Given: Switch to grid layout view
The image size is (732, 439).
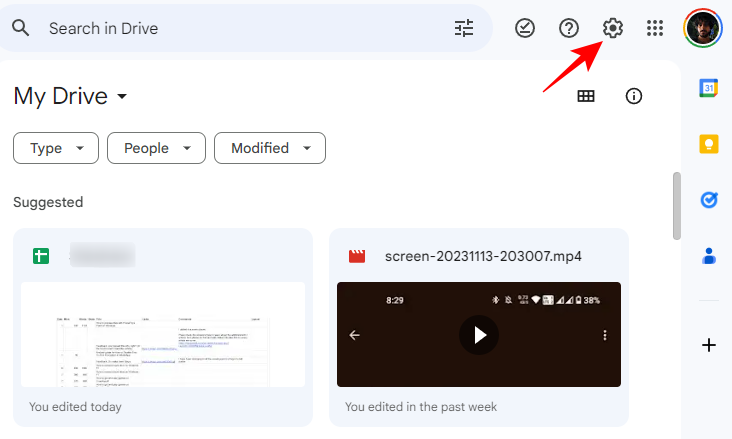Looking at the screenshot, I should 586,96.
